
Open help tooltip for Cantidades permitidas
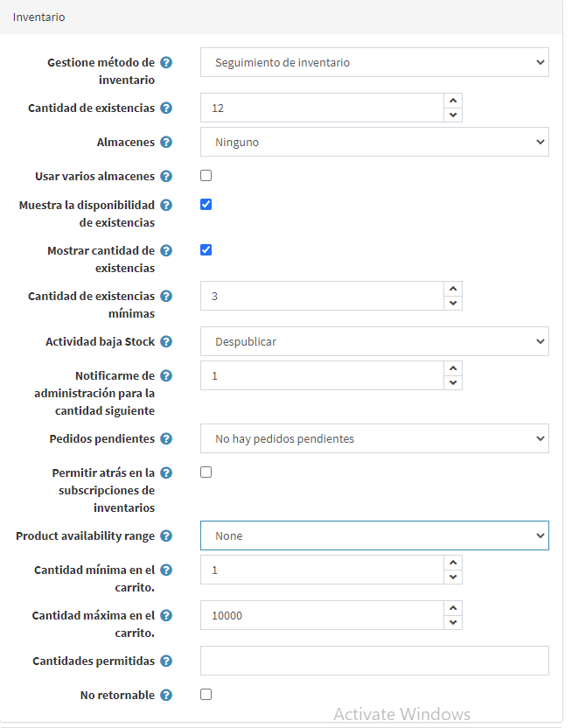coord(166,661)
